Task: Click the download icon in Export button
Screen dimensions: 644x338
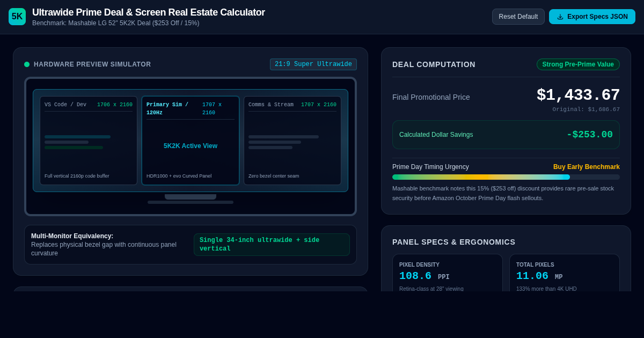Action: point(560,17)
